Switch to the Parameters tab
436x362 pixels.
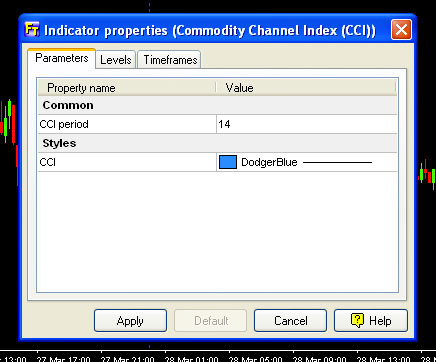pos(62,59)
